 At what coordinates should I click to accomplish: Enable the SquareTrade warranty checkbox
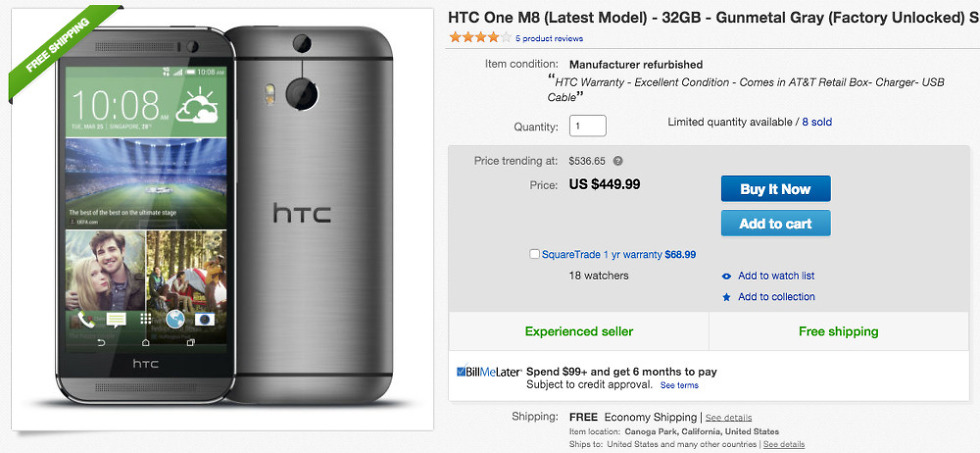click(535, 254)
